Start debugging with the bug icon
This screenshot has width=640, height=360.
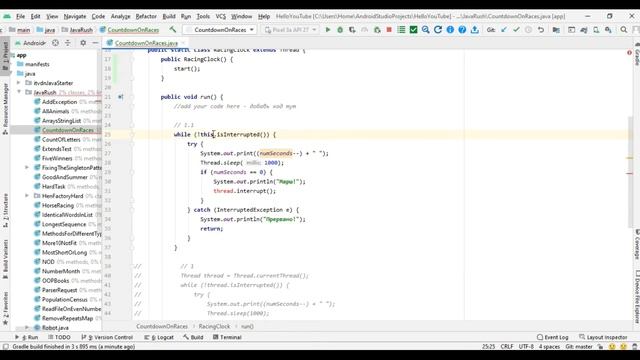click(340, 30)
